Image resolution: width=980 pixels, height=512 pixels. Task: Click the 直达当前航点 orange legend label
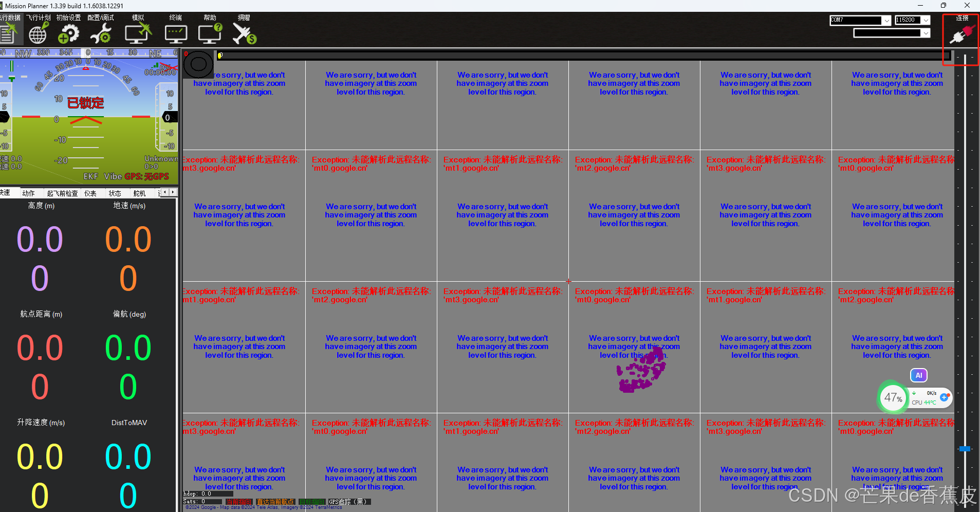[275, 502]
